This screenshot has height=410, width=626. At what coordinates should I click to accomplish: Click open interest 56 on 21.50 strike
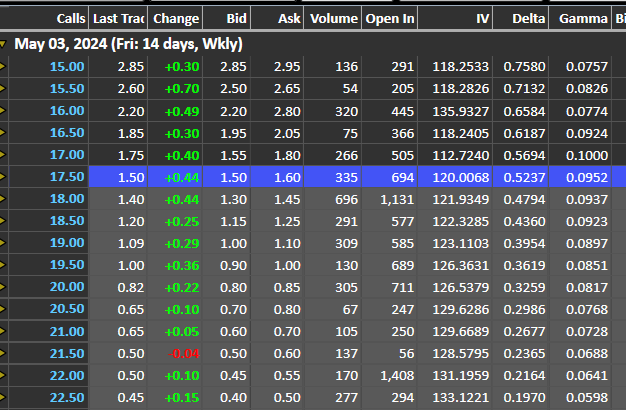[x=406, y=354]
